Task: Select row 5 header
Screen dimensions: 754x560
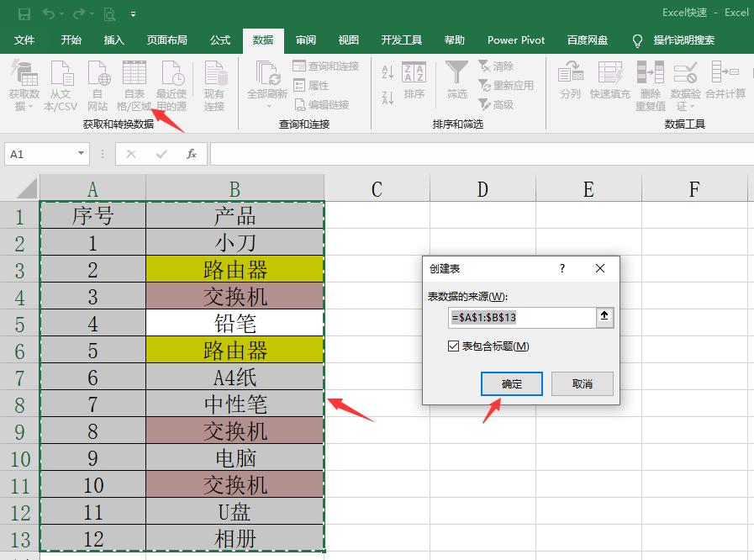Action: coord(19,324)
